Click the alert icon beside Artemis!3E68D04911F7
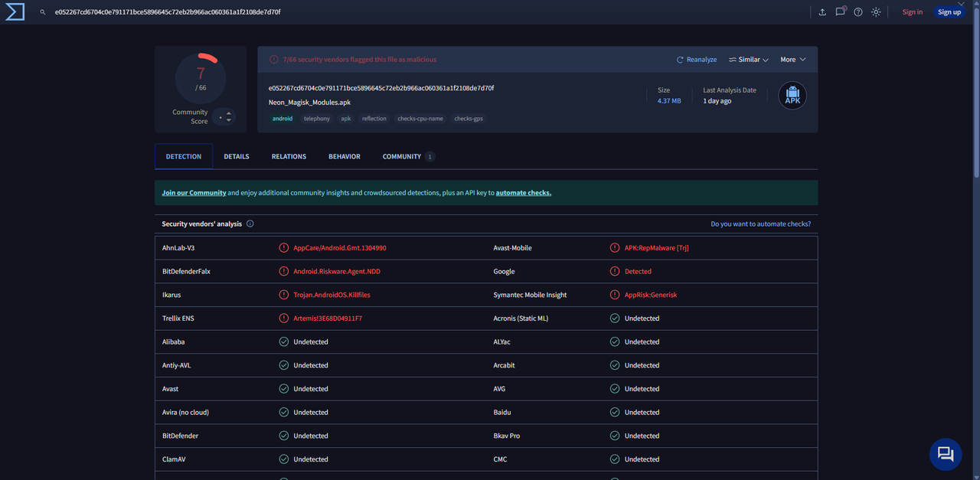This screenshot has width=980, height=480. point(284,318)
